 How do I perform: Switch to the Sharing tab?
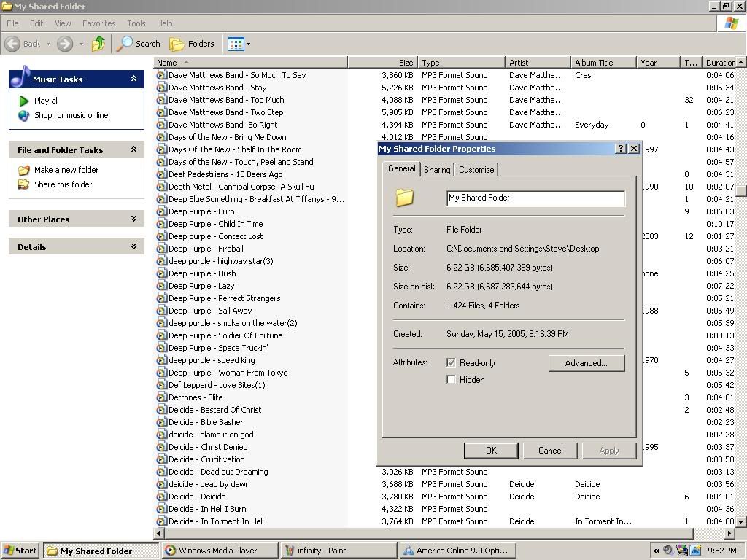437,170
